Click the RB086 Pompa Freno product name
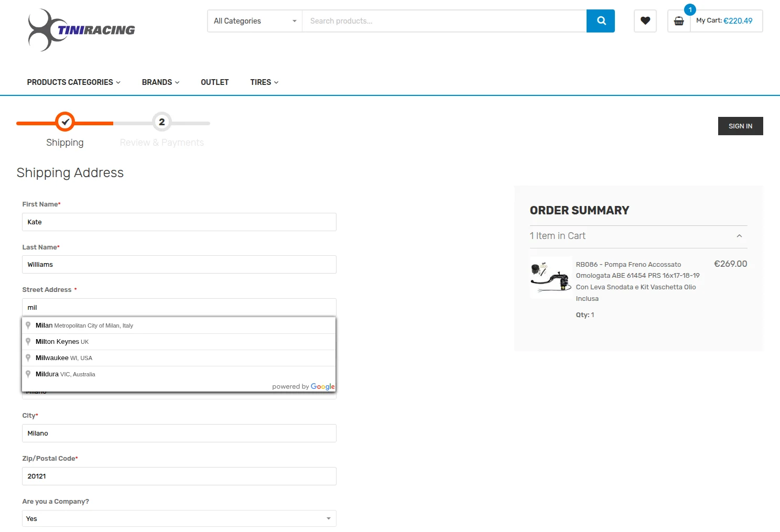This screenshot has height=532, width=780. pyautogui.click(x=637, y=281)
